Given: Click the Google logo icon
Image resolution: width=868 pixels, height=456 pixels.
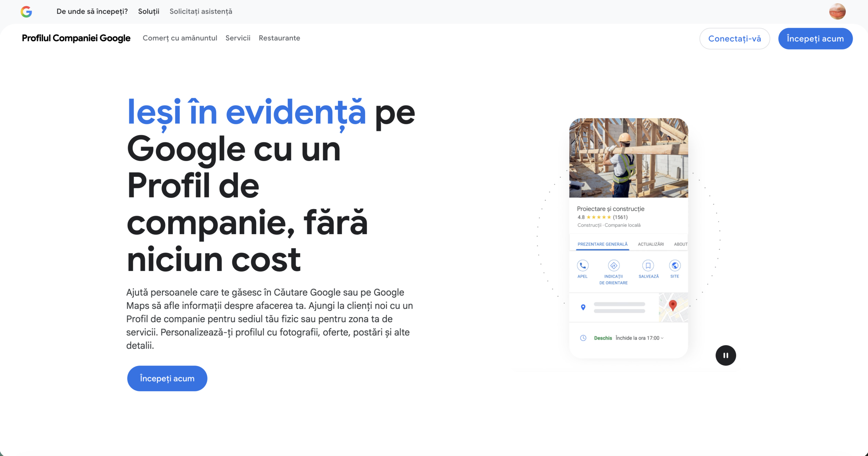Looking at the screenshot, I should click(26, 12).
